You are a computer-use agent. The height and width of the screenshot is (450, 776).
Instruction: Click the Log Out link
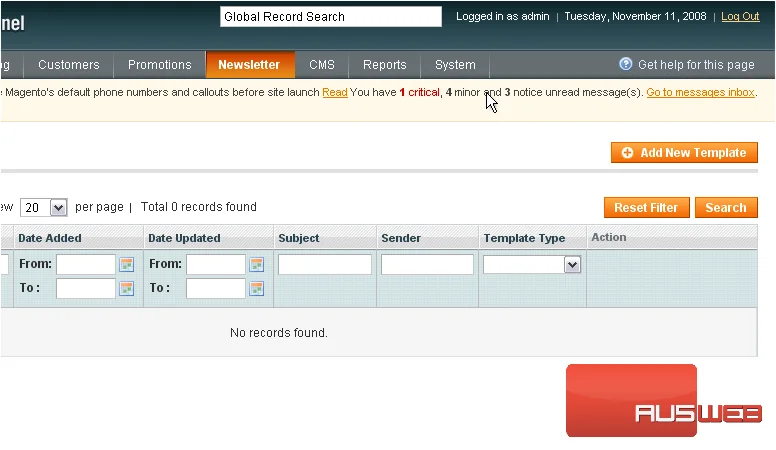coord(740,16)
